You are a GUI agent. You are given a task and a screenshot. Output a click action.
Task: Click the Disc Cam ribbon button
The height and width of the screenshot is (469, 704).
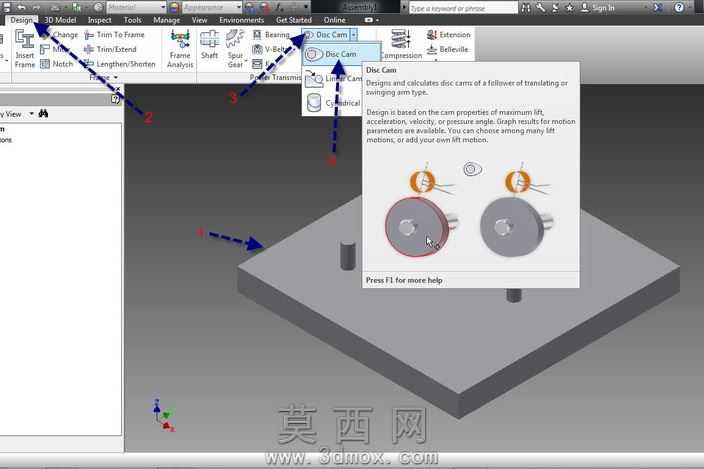click(326, 35)
